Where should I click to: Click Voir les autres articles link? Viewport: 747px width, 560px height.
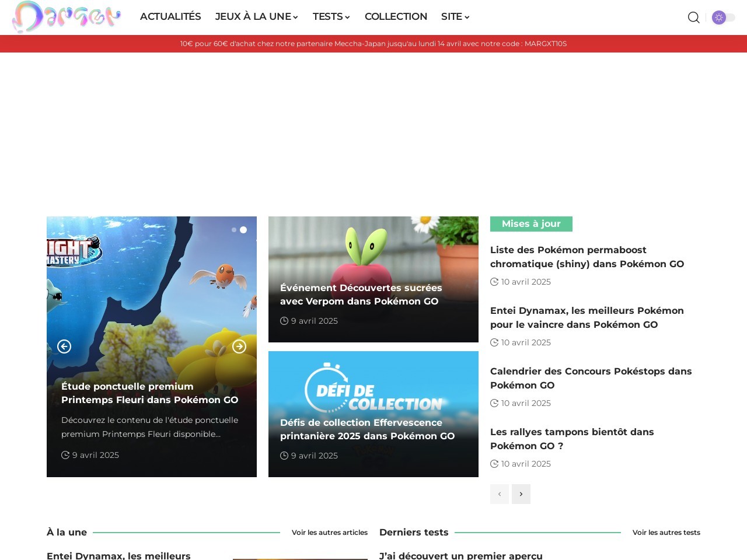click(x=330, y=533)
